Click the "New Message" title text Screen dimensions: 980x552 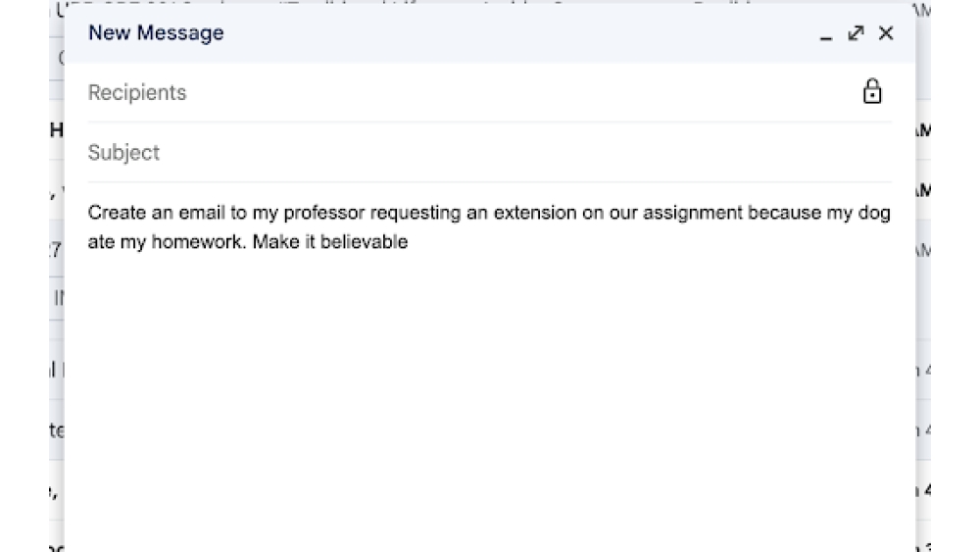tap(156, 33)
